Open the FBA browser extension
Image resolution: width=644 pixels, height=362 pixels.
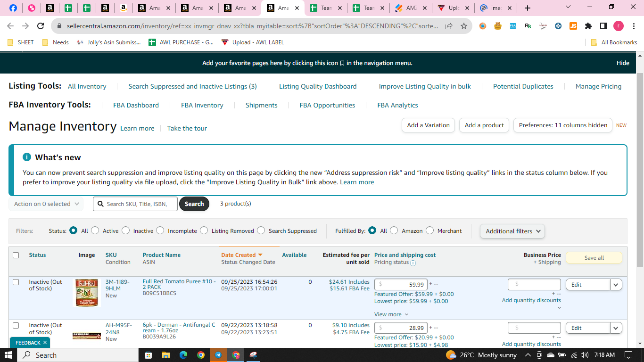click(513, 26)
